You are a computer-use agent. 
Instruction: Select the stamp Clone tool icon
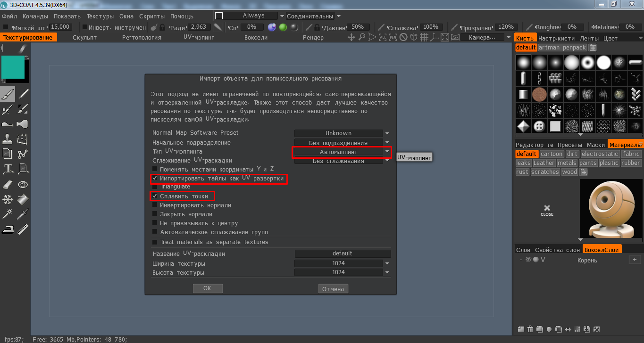pos(8,139)
